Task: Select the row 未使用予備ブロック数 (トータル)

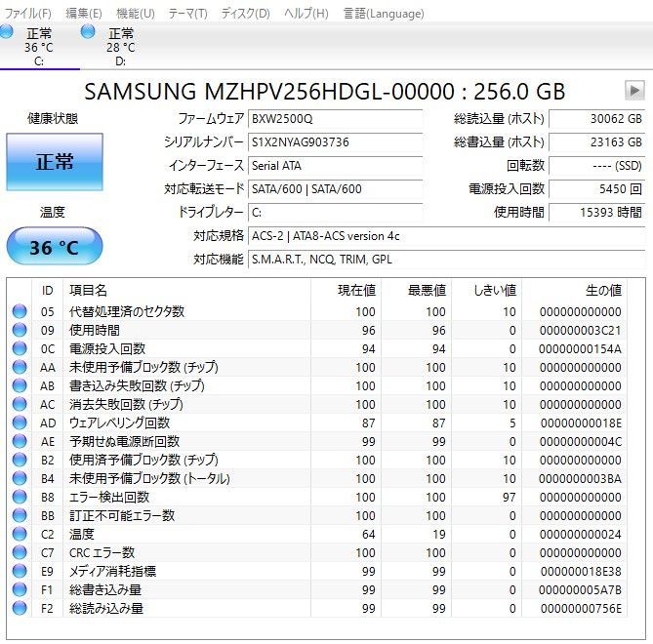Action: point(317,478)
